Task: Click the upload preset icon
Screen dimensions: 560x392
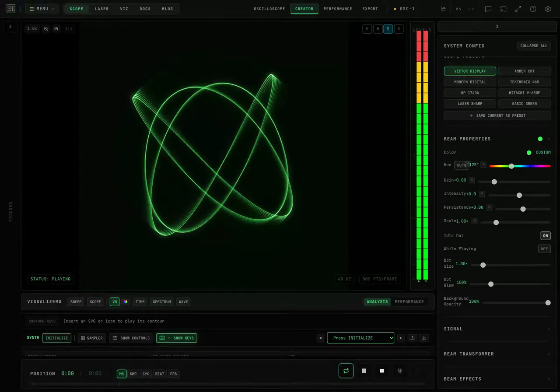Action: click(413, 338)
